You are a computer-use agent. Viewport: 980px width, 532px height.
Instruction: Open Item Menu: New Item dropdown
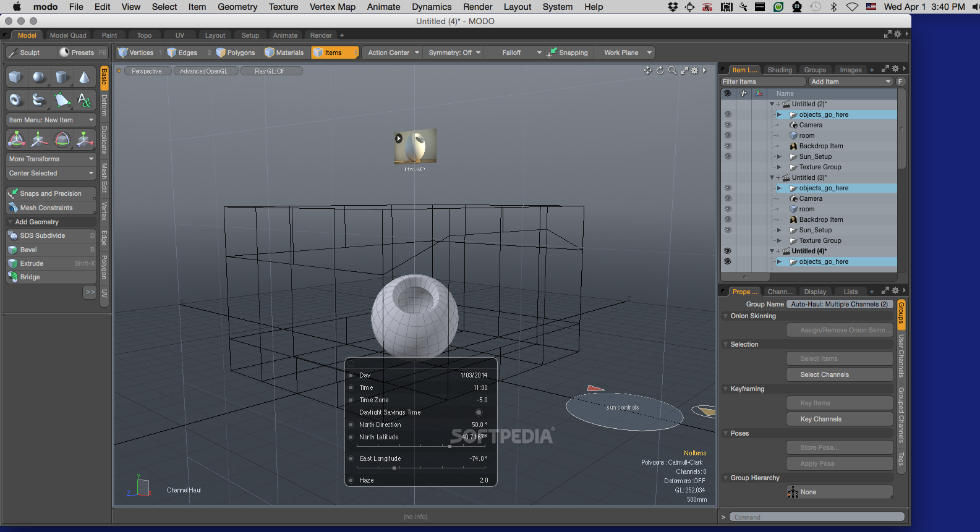[51, 120]
